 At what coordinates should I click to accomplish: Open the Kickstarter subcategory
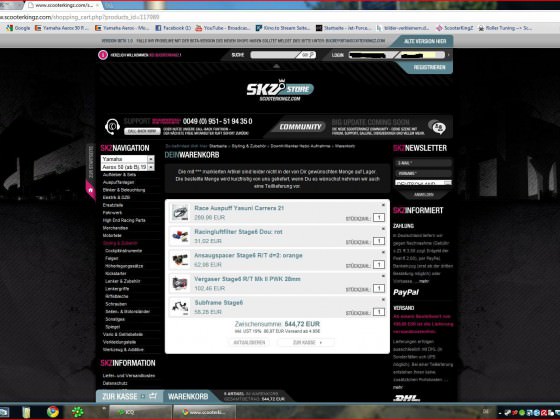(x=116, y=273)
